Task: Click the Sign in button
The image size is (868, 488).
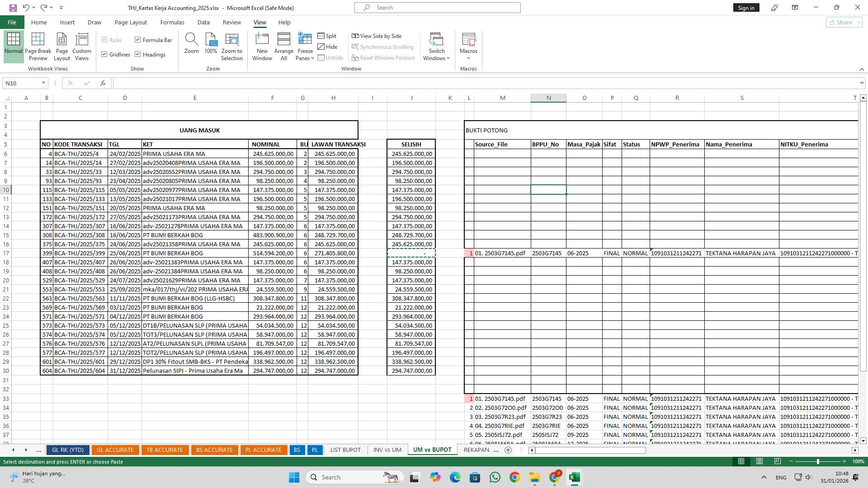Action: [746, 7]
